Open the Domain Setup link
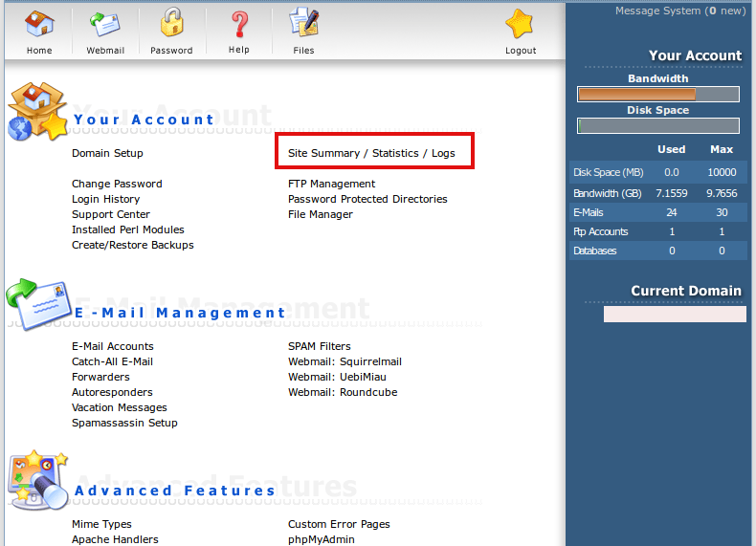Screen dimensions: 756x546 (x=107, y=153)
